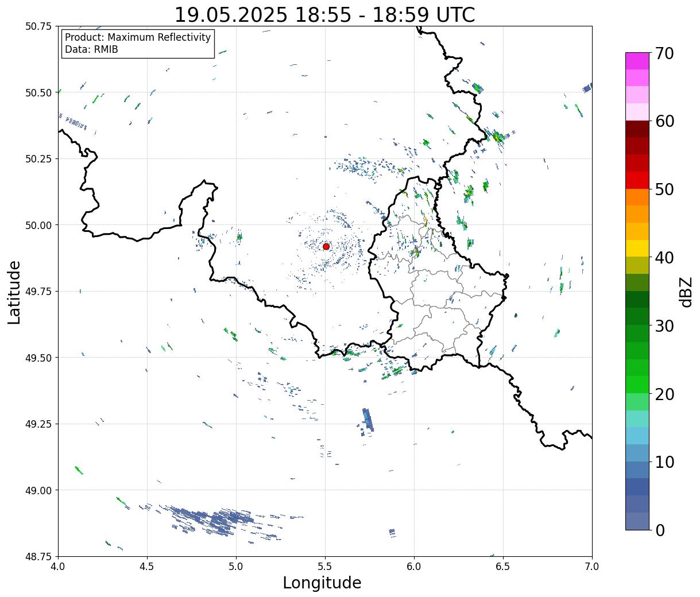Click the 'Product: Maximum Reflectivity' legend text
The width and height of the screenshot is (700, 597).
(138, 37)
